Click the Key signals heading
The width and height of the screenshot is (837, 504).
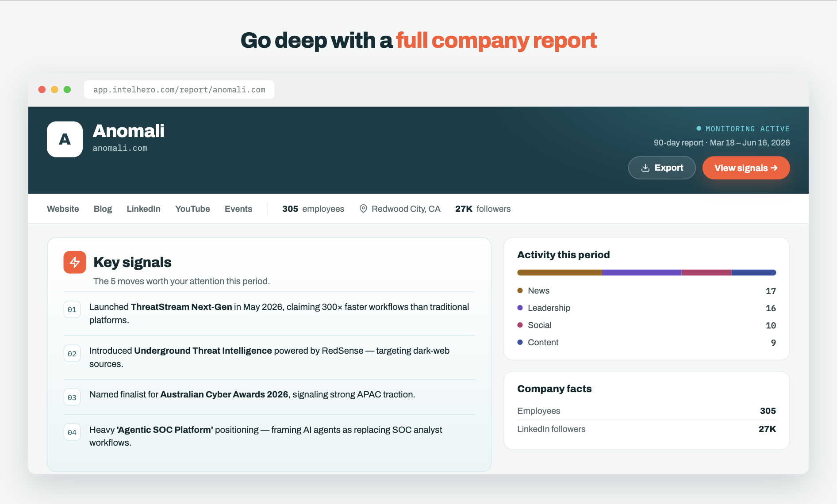pyautogui.click(x=132, y=262)
